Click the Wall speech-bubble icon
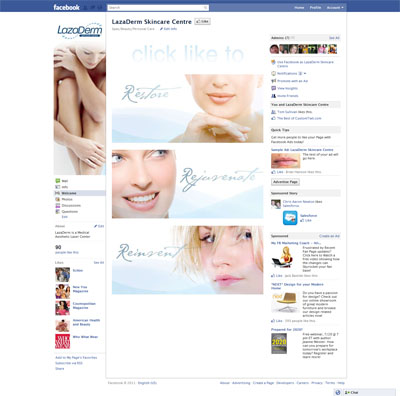 tap(58, 181)
